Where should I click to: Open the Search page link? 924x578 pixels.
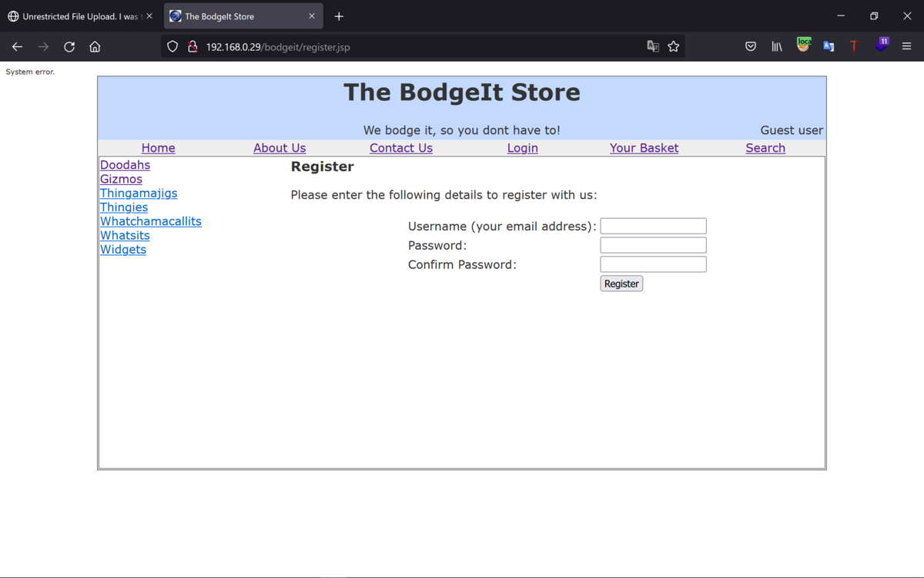765,148
